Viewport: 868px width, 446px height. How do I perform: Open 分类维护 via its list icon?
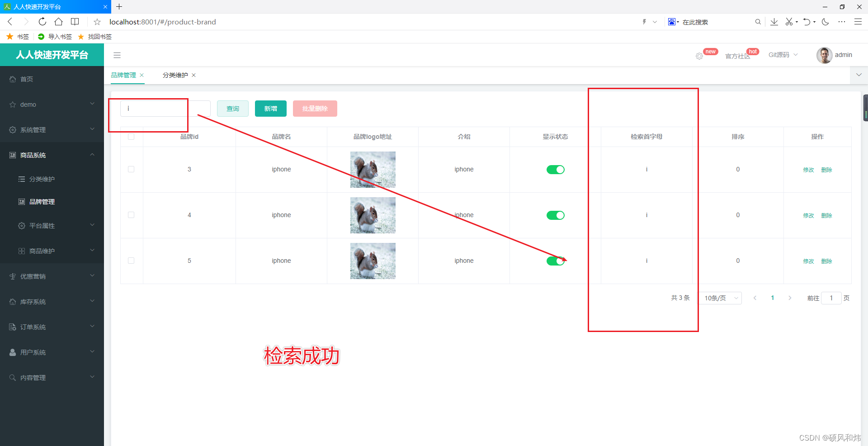point(22,179)
